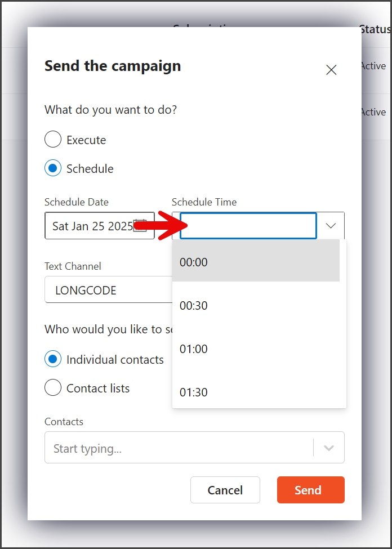This screenshot has width=392, height=549.
Task: Choose 01:00 from the time list
Action: pos(256,349)
